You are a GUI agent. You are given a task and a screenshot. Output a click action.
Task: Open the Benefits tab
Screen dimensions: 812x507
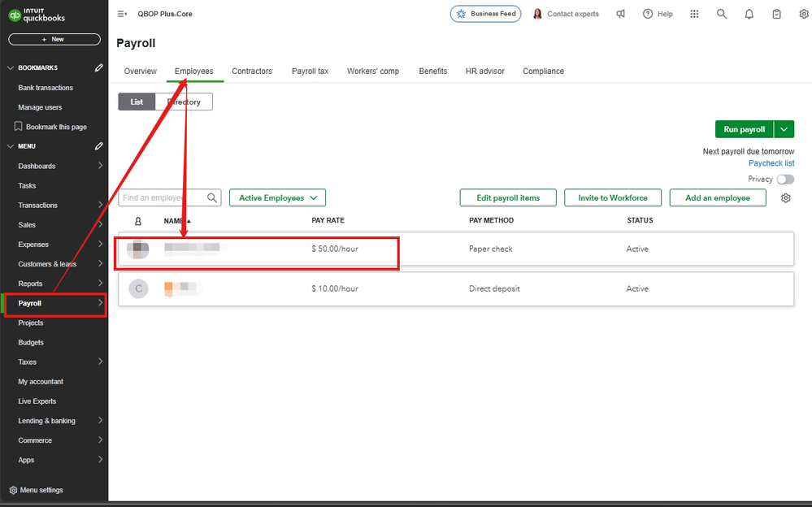[x=433, y=71]
